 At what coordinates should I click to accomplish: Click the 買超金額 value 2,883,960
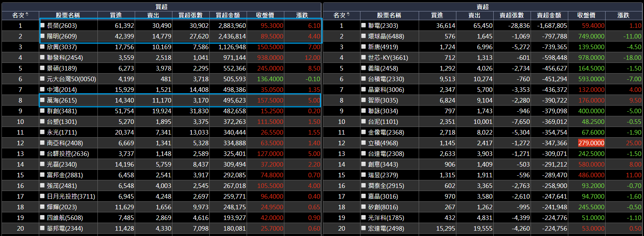(232, 26)
